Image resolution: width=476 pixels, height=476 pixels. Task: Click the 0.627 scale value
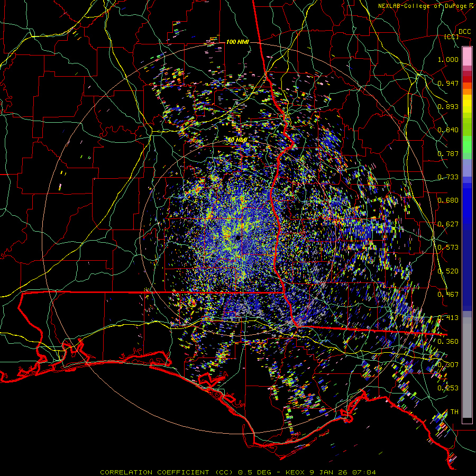click(448, 224)
